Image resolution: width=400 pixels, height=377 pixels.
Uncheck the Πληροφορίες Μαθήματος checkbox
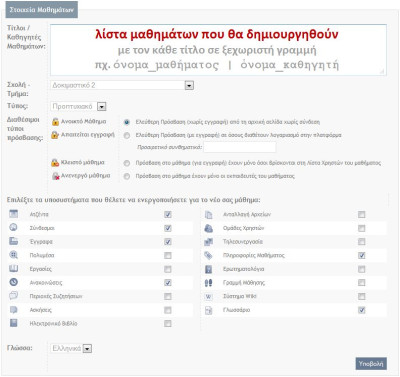(x=361, y=255)
